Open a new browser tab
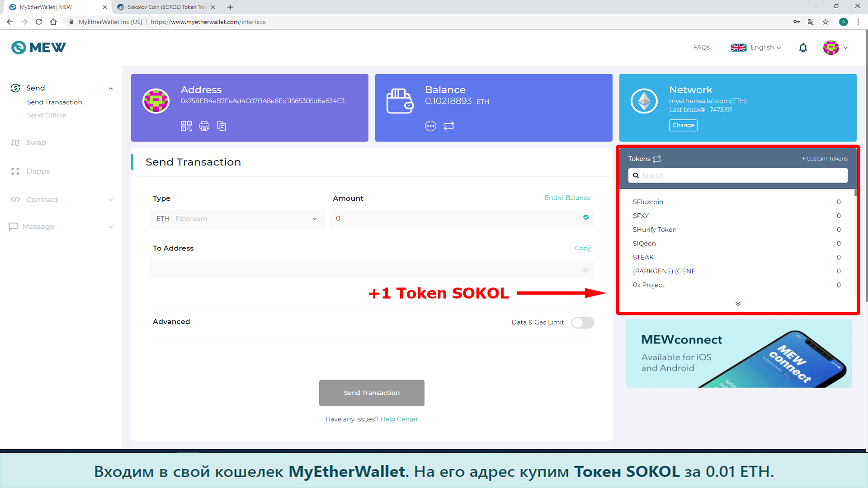The image size is (868, 488). click(230, 7)
